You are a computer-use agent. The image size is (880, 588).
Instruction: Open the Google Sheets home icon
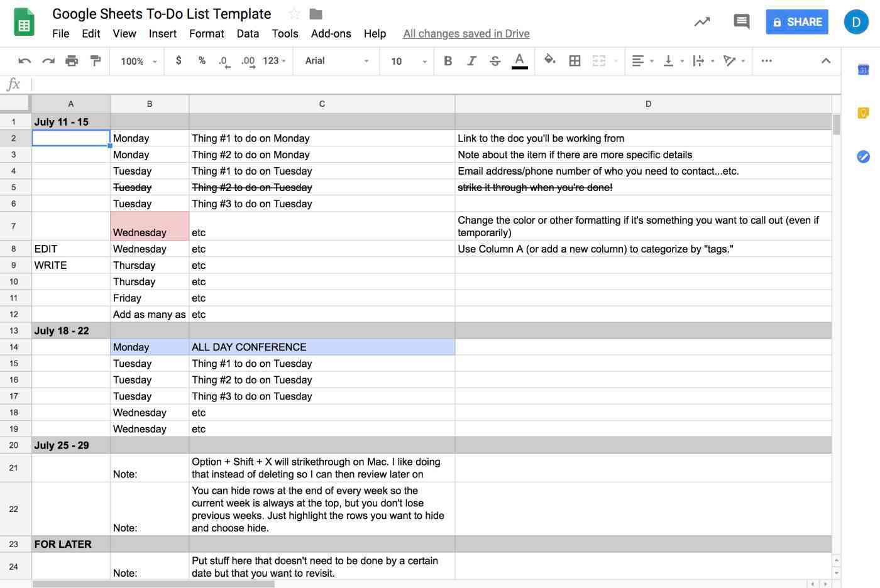(24, 22)
